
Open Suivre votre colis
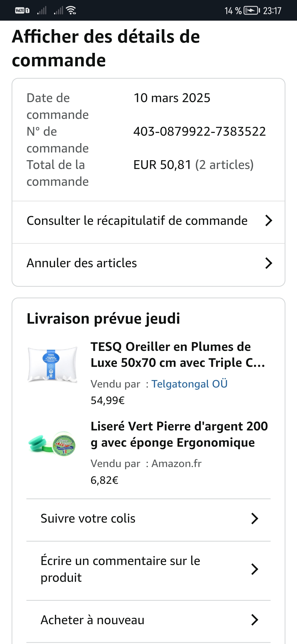click(88, 519)
